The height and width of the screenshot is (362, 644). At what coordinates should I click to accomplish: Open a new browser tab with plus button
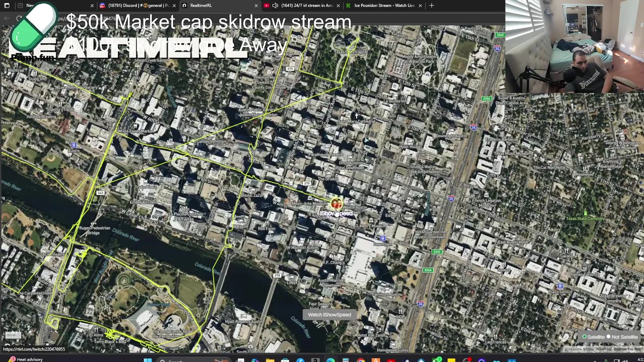pos(432,6)
